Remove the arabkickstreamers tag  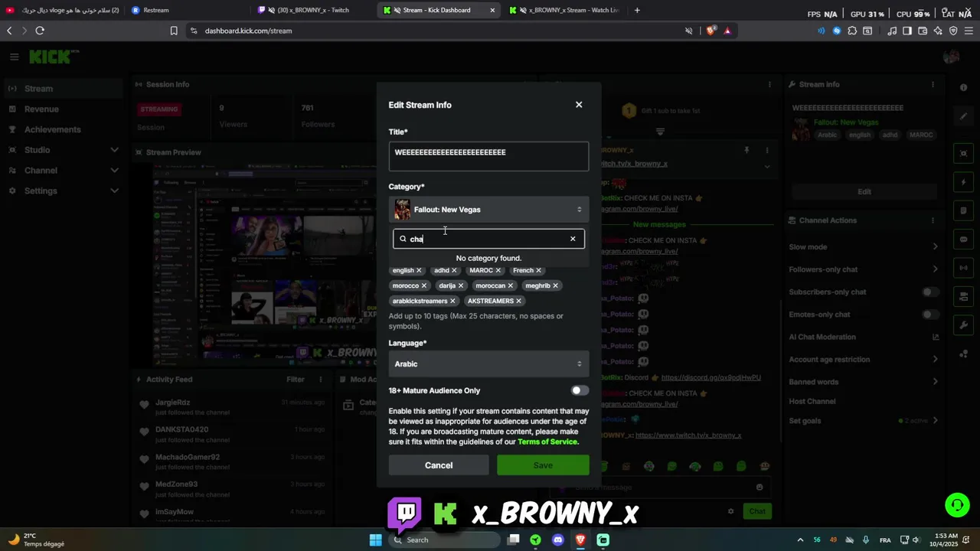(x=452, y=301)
